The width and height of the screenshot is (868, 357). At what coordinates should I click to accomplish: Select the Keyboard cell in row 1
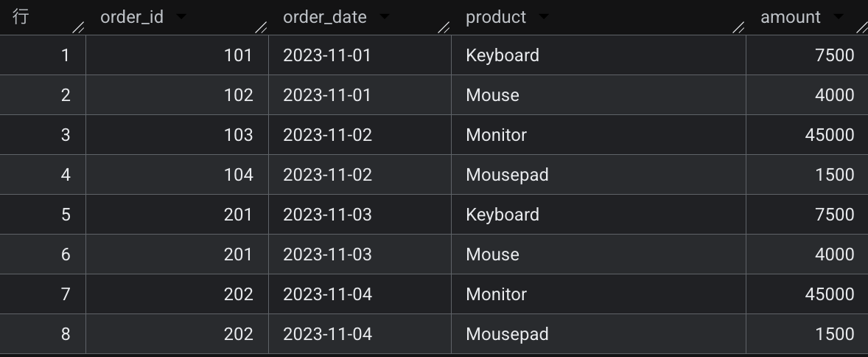coord(598,55)
